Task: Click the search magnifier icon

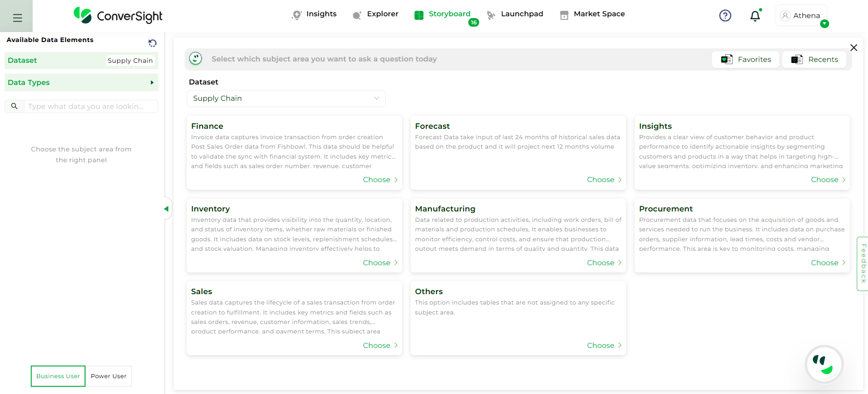Action: [x=14, y=106]
